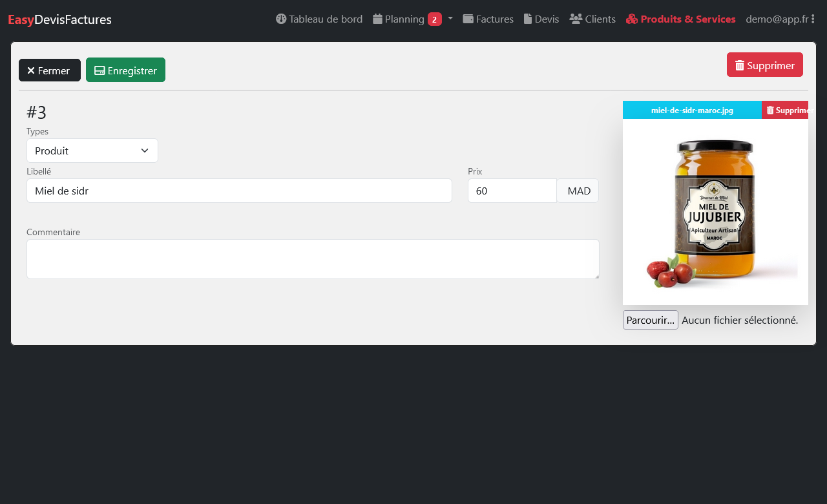Open the demo@app.fr account menu
This screenshot has width=827, height=504.
777,19
